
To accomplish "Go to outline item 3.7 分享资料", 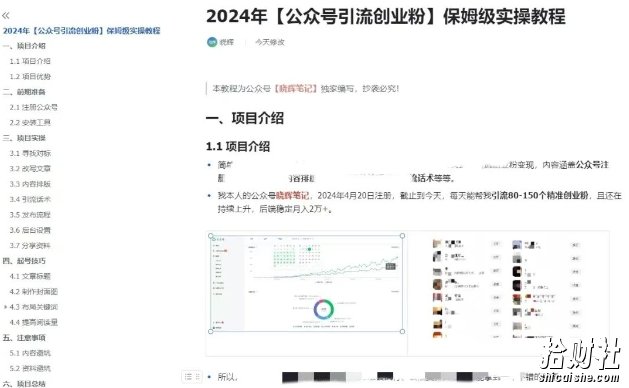I will click(30, 246).
